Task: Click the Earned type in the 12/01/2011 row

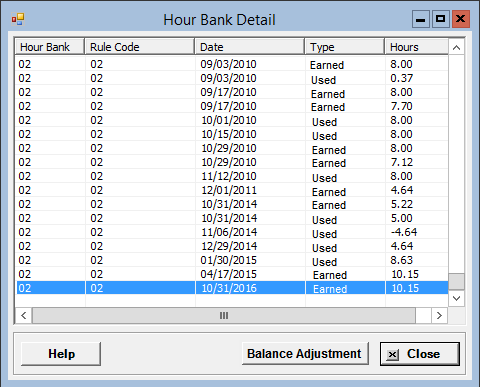Action: click(x=329, y=192)
